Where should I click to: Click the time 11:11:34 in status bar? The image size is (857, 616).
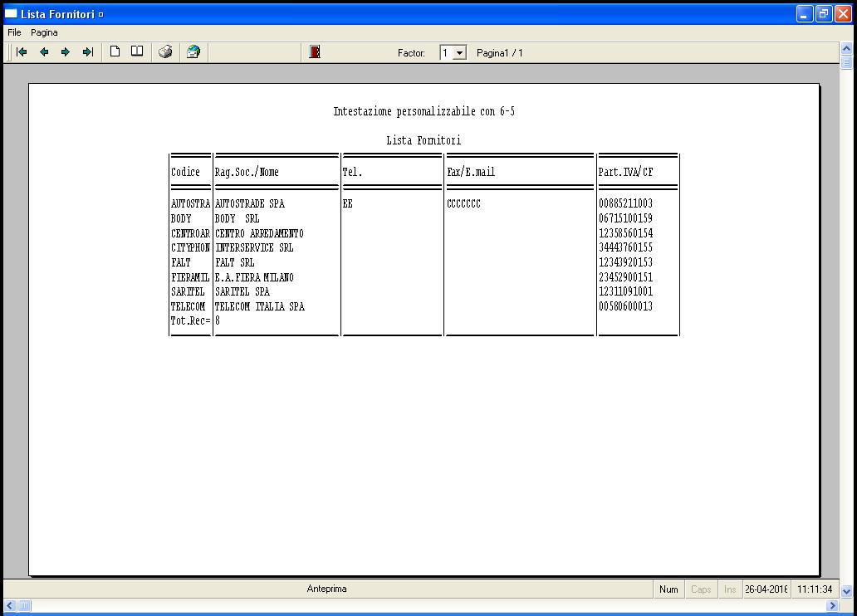815,589
